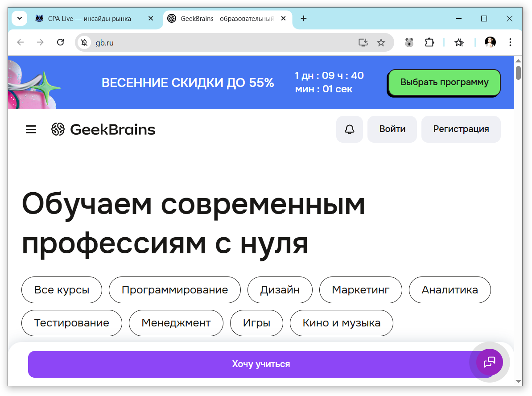The width and height of the screenshot is (532, 396).
Task: Open the purple chat support bubble
Action: 489,362
